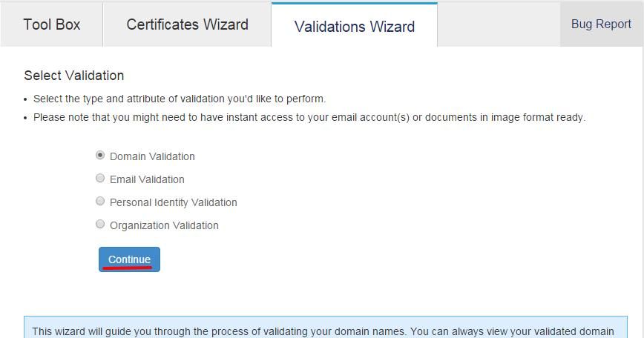Open the Bug Report page
This screenshot has width=644, height=338.
point(601,24)
